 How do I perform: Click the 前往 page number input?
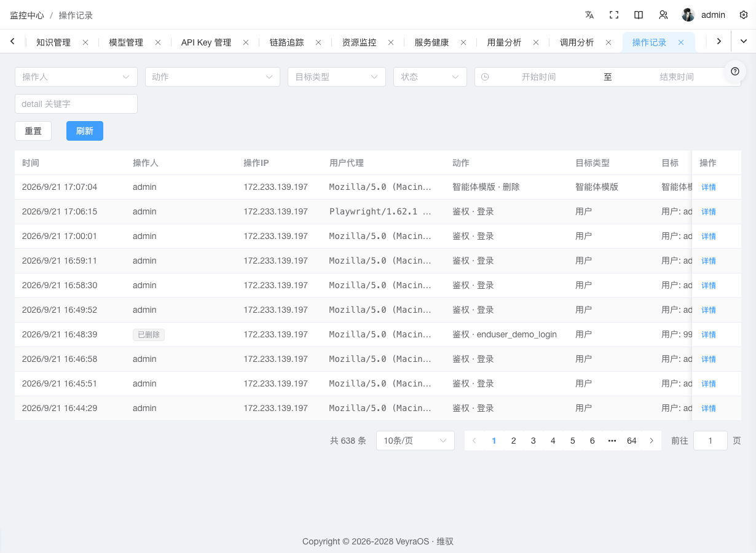pos(711,441)
